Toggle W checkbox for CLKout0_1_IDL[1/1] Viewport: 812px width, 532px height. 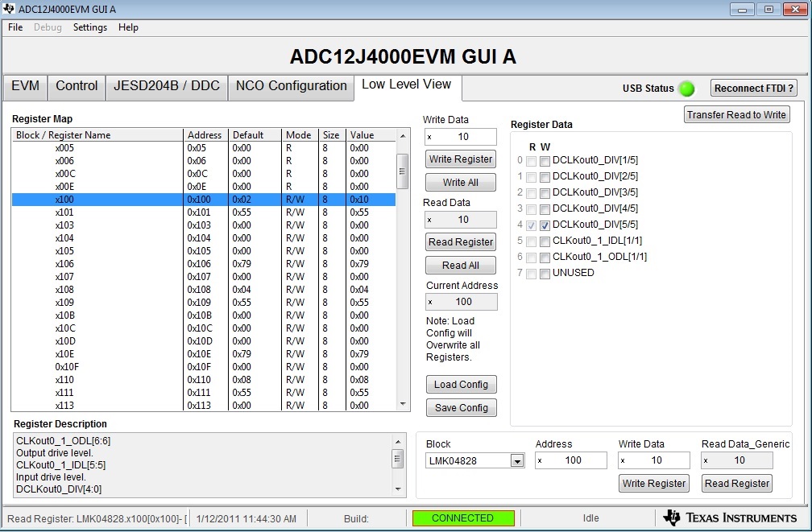(545, 241)
